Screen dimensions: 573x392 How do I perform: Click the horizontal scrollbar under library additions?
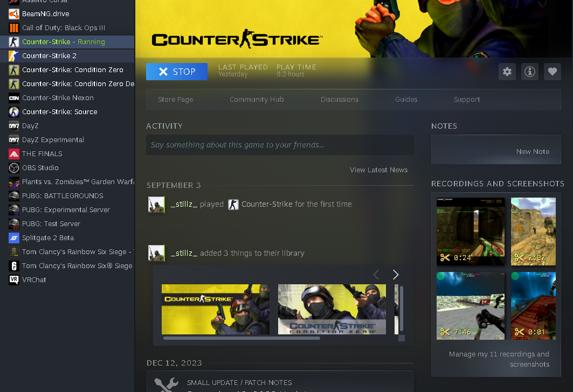tap(241, 338)
